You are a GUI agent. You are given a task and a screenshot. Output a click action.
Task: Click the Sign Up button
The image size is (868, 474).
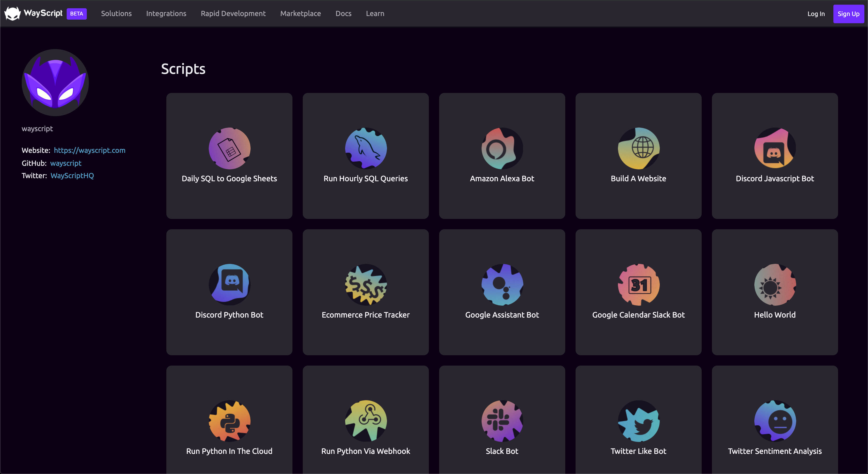point(848,14)
